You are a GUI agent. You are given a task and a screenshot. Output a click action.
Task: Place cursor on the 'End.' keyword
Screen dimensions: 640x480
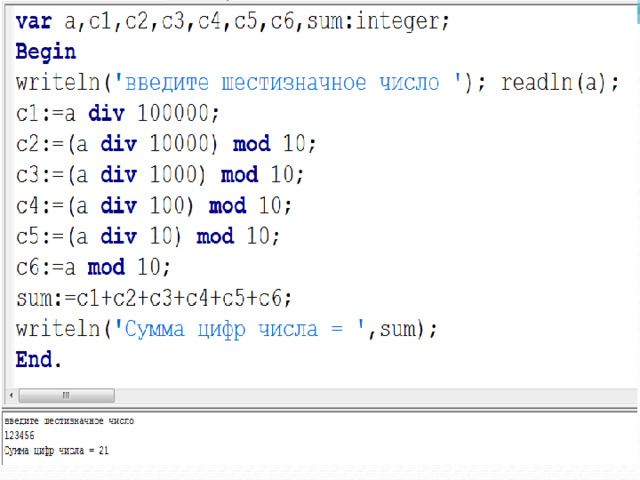(38, 360)
